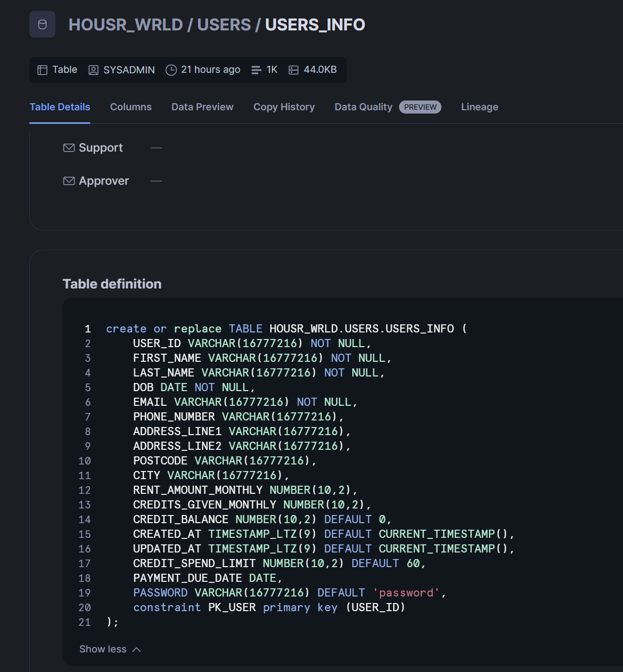Viewport: 623px width, 672px height.
Task: Open the Data Quality tab
Action: (x=364, y=107)
